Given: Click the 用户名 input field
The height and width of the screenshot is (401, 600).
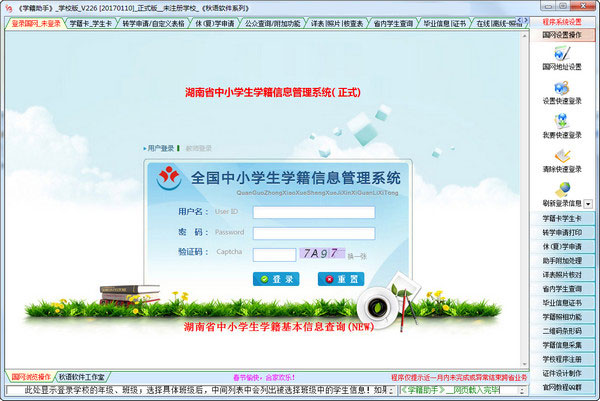Looking at the screenshot, I should tap(314, 212).
